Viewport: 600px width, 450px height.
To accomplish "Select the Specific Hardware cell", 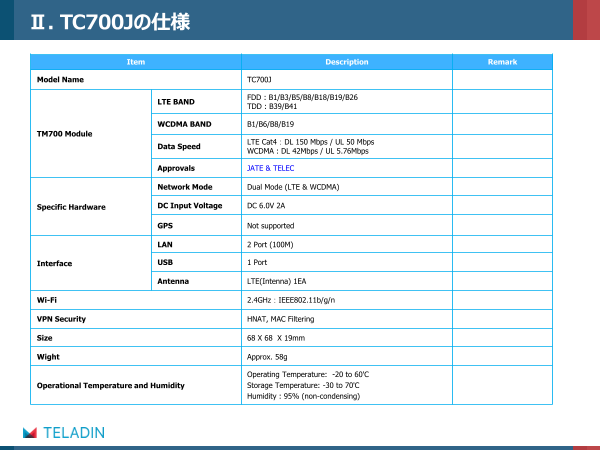I will (x=71, y=206).
